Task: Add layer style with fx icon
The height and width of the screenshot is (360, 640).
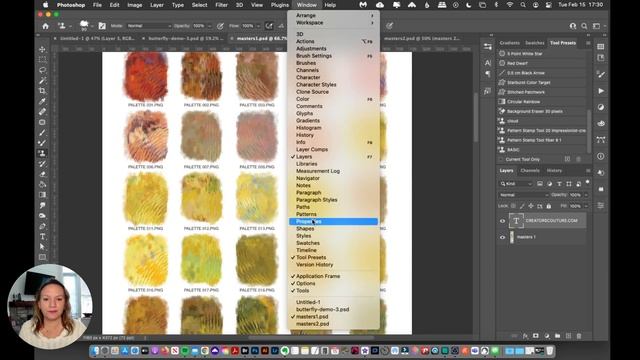Action: (525, 336)
